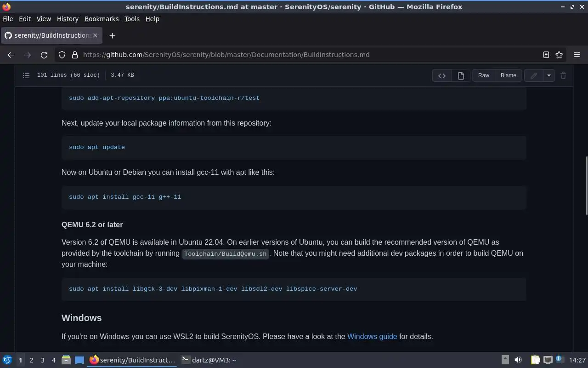The image size is (588, 368).
Task: Open the table of contents outline icon
Action: 26,75
